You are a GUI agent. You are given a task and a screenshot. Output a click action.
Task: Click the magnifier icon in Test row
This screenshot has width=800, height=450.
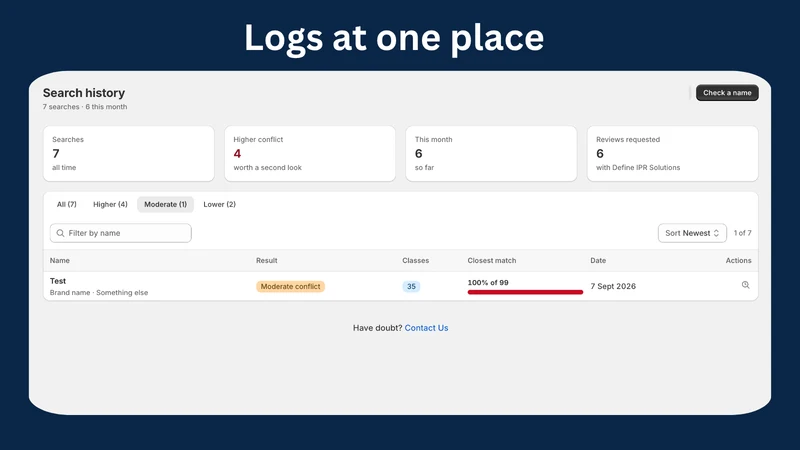(x=745, y=285)
